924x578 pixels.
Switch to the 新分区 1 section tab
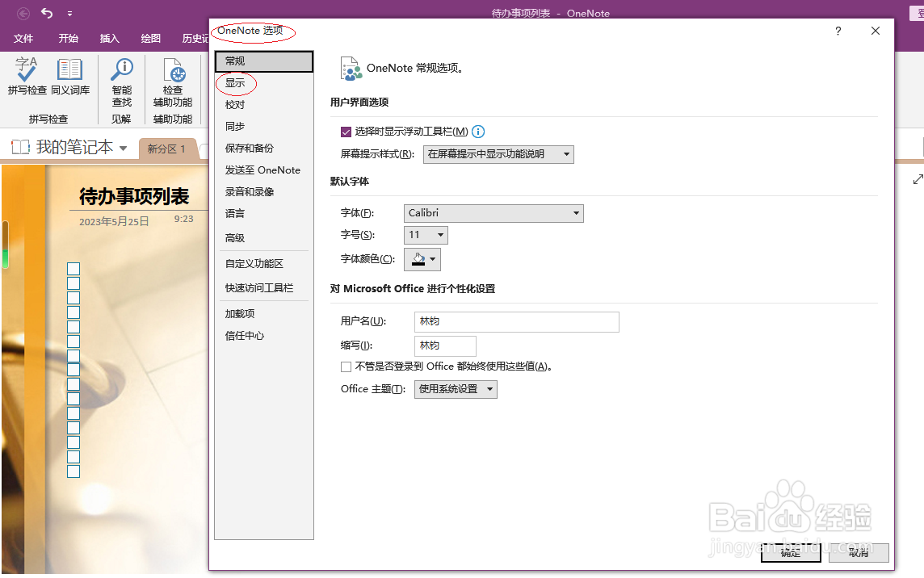pos(166,149)
